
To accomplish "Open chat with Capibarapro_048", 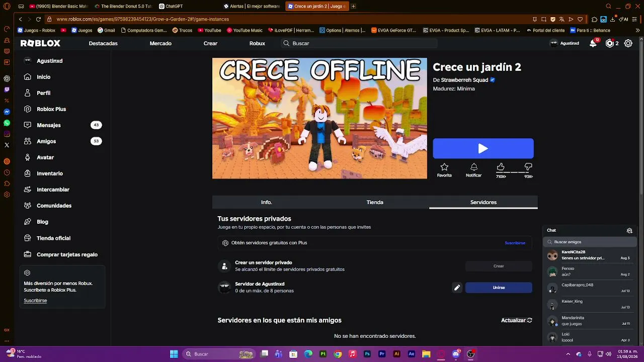I will click(x=590, y=288).
